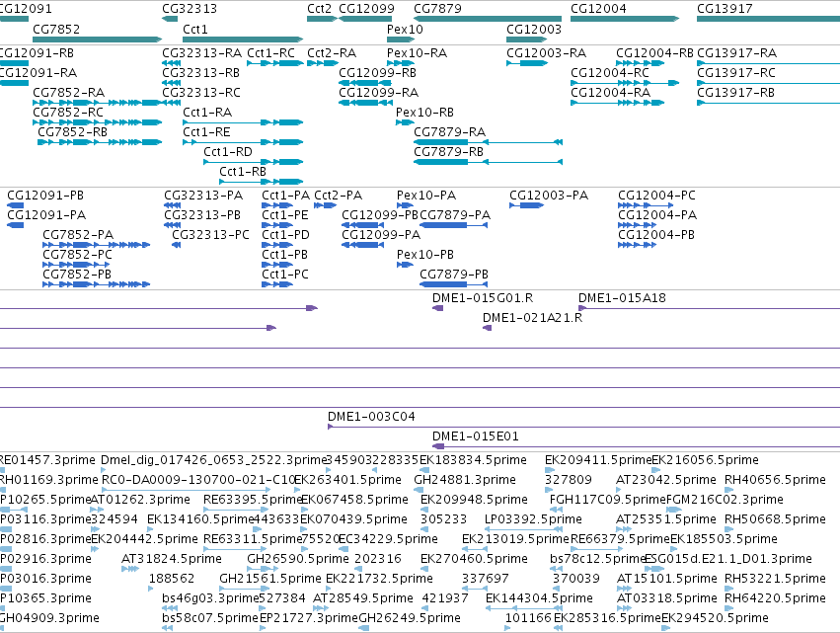Screen dimensions: 840x633
Task: Click the CG12004 gene label
Action: coord(598,9)
